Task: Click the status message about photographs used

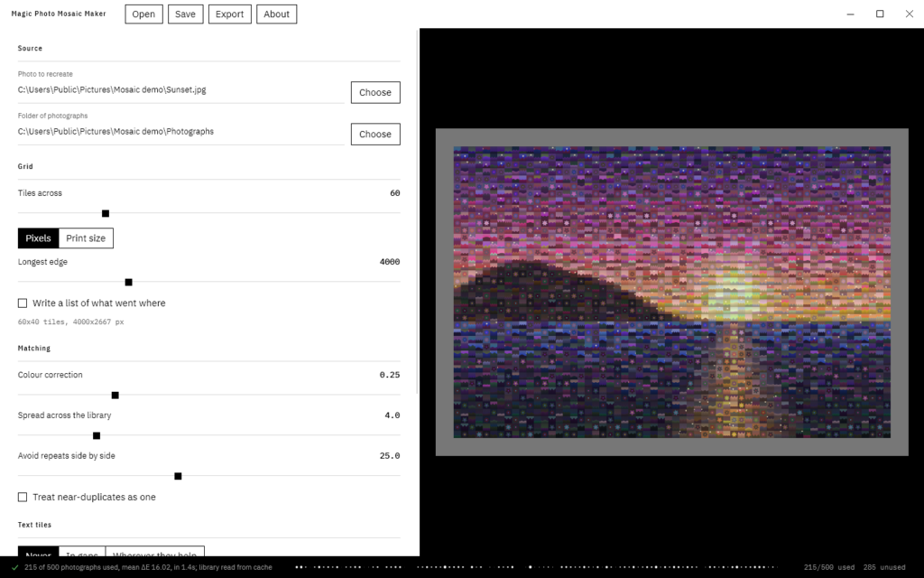Action: pos(149,567)
